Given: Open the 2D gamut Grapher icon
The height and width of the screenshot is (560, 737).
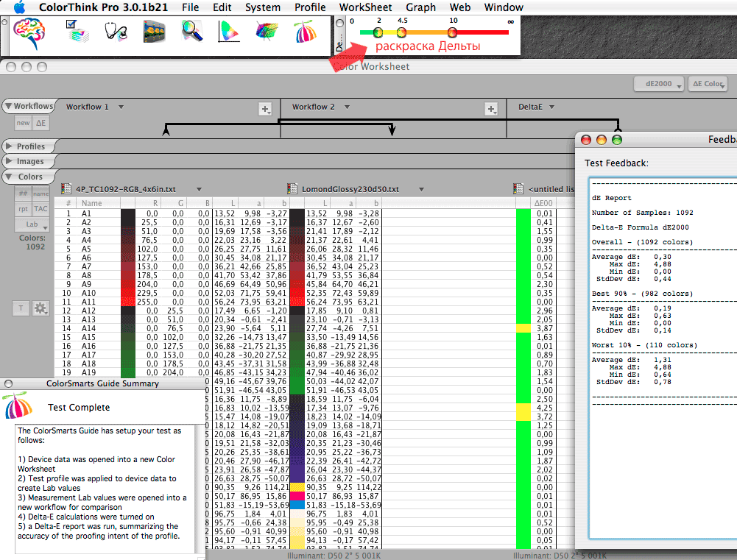Looking at the screenshot, I should 229,32.
